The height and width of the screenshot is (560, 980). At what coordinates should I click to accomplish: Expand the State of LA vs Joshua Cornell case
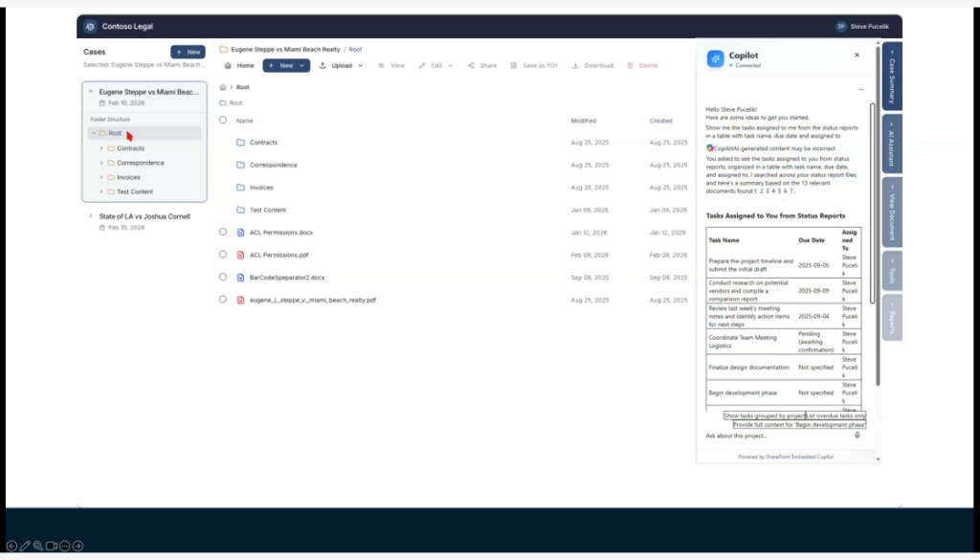click(x=91, y=216)
